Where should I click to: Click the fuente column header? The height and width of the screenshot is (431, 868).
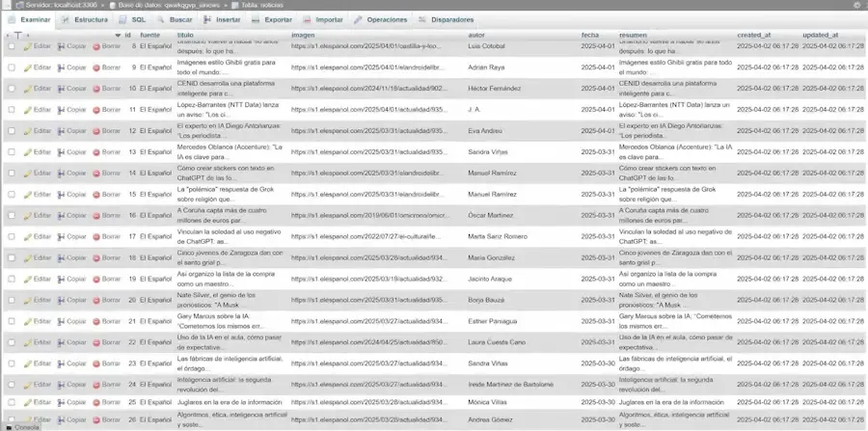(x=150, y=35)
